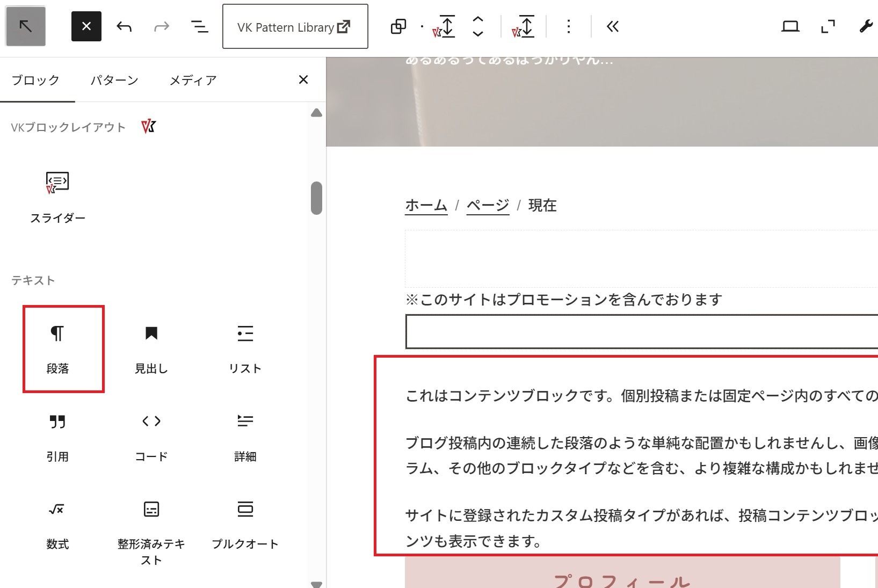
Task: Click the back arrow site icon
Action: coord(25,26)
